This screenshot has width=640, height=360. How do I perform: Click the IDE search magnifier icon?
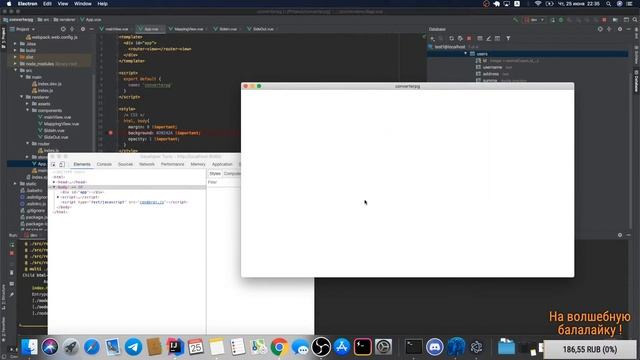(x=635, y=20)
